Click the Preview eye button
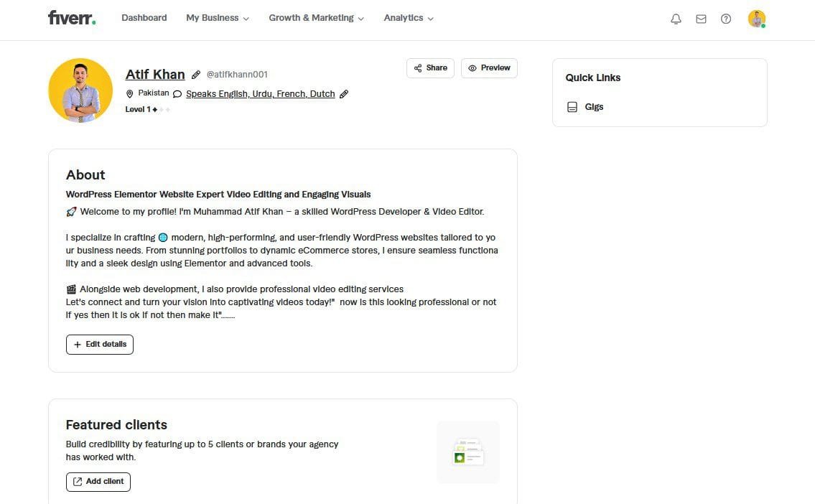815x504 pixels. 489,68
